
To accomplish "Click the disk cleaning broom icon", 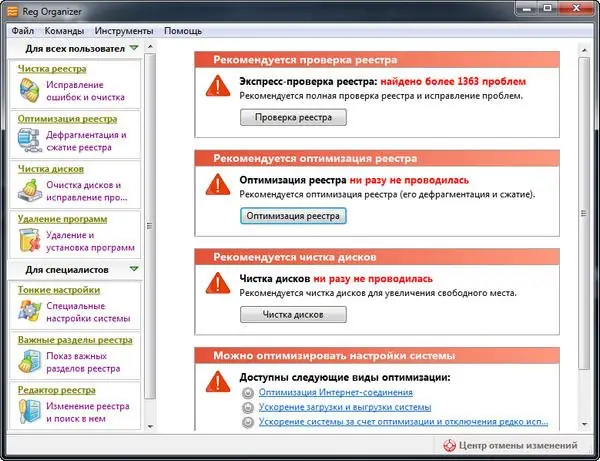I will [29, 191].
